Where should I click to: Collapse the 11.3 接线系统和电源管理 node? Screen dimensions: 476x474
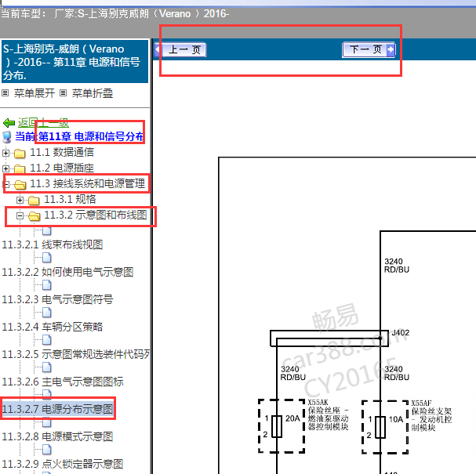click(x=5, y=184)
